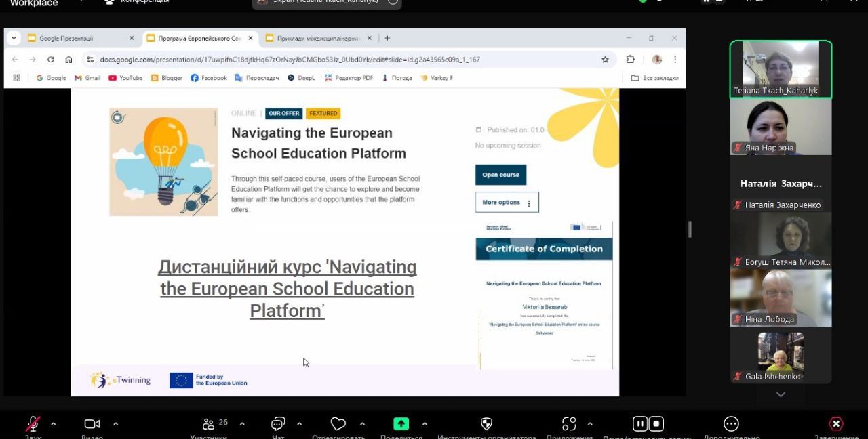Open the three-dot more menu in Zoom toolbar
The width and height of the screenshot is (868, 439).
click(x=731, y=424)
